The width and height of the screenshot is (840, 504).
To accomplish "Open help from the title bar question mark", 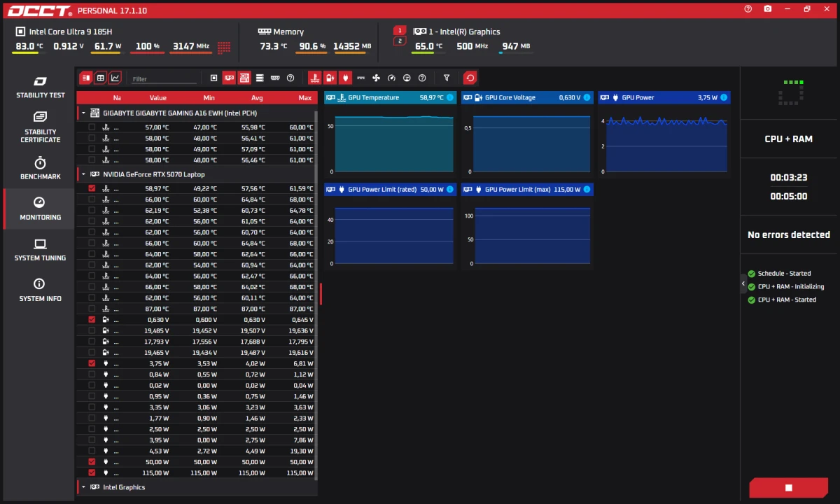I will pos(748,9).
